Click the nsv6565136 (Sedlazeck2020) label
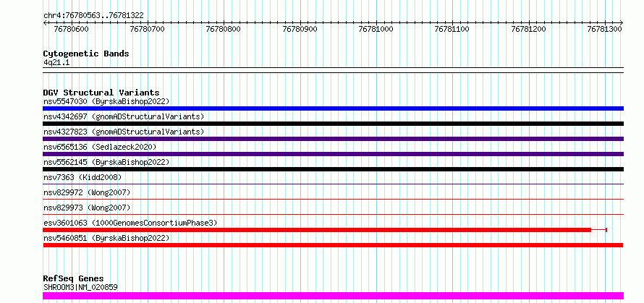Image resolution: width=644 pixels, height=303 pixels. pyautogui.click(x=100, y=147)
